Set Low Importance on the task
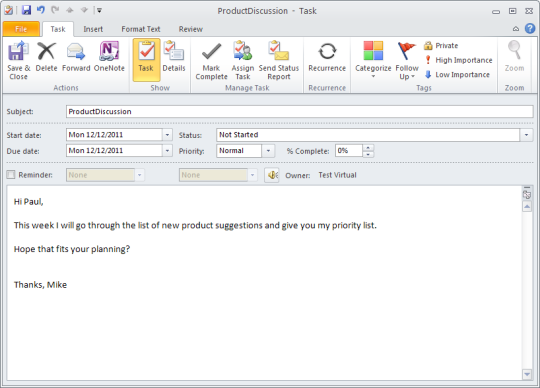 (x=457, y=75)
